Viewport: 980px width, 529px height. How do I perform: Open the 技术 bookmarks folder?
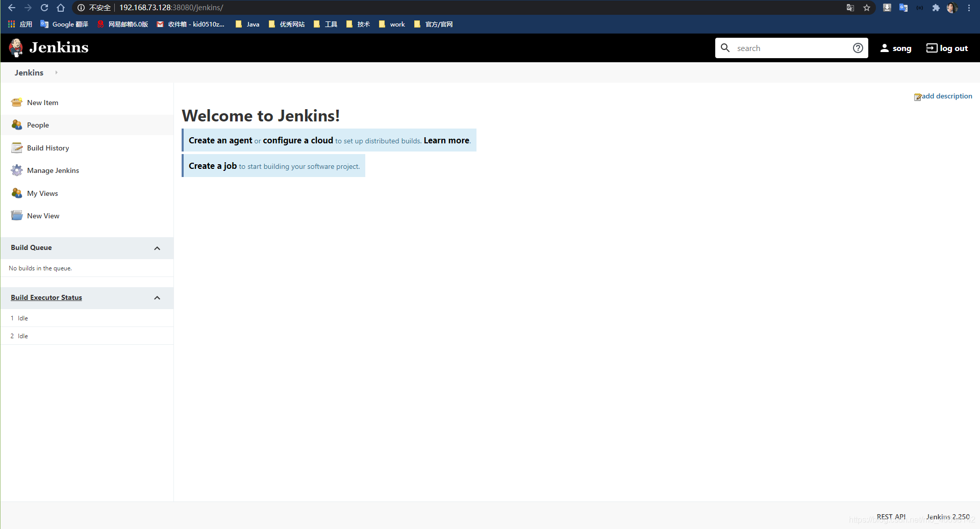point(358,24)
